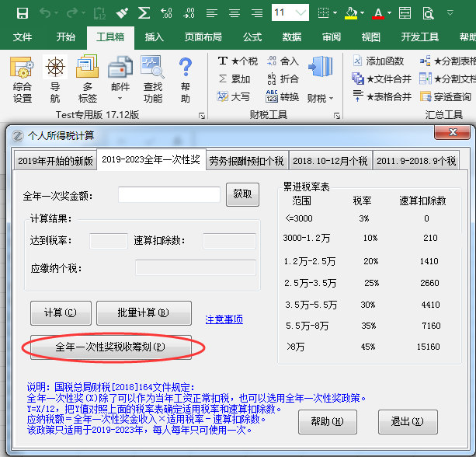Click the 查找功能 search icon
The image size is (476, 457).
coord(153,79)
